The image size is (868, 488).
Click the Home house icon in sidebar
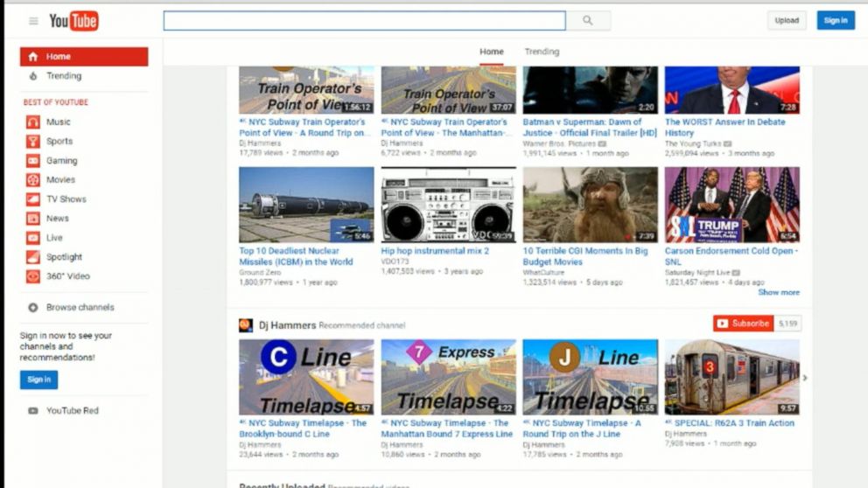[x=33, y=57]
